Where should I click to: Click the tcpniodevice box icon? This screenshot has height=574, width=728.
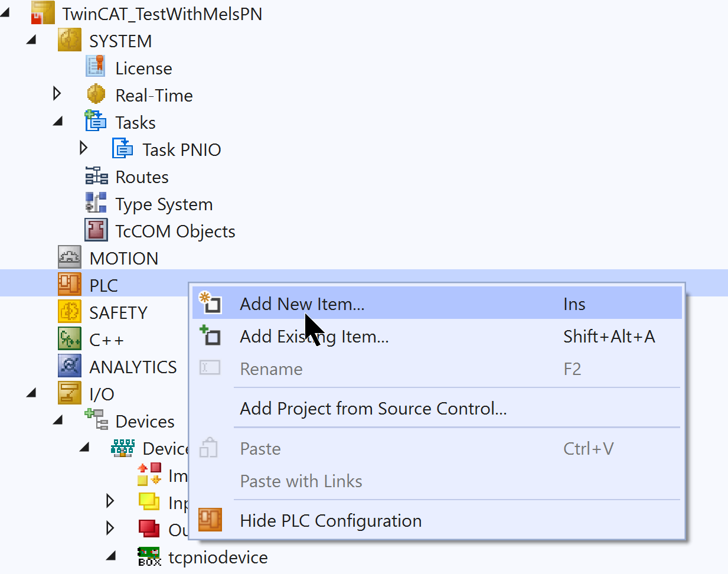[149, 556]
